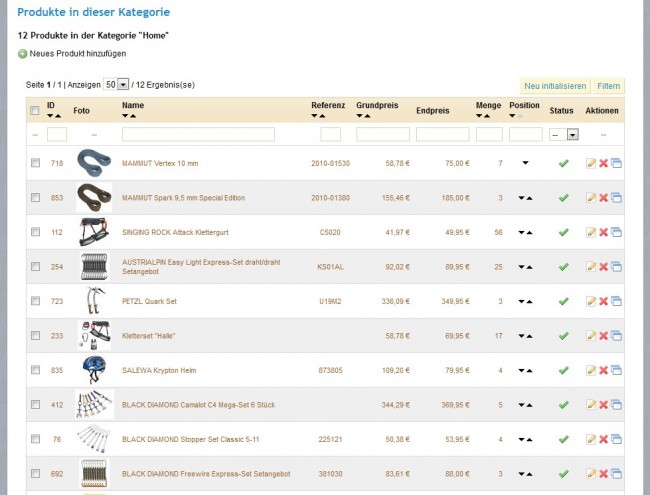Click reference 2010-01380 cell
The height and width of the screenshot is (495, 650).
[330, 198]
